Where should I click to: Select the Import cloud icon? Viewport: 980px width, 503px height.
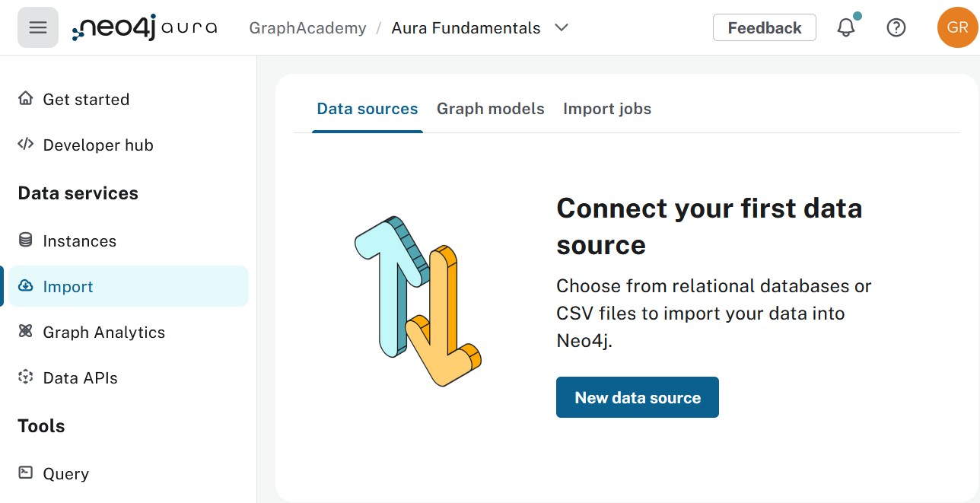pos(25,286)
